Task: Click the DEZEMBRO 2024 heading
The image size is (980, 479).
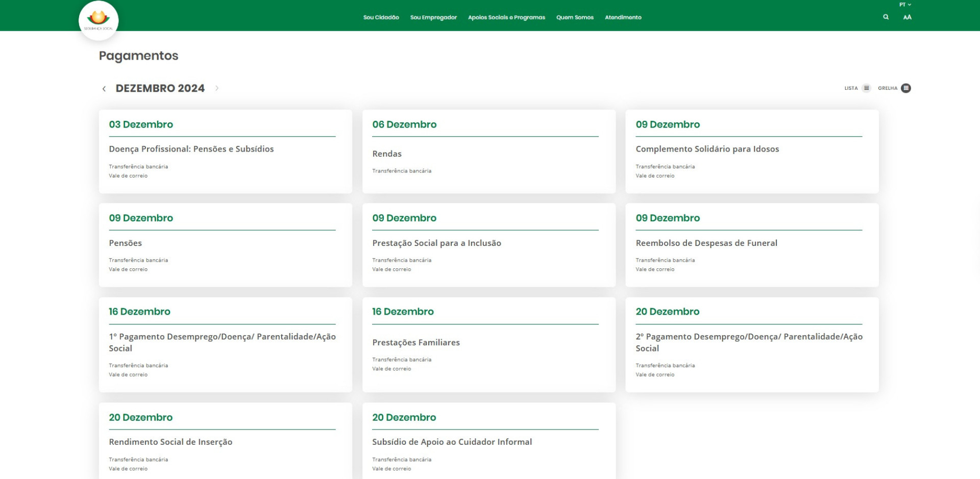Action: 160,88
